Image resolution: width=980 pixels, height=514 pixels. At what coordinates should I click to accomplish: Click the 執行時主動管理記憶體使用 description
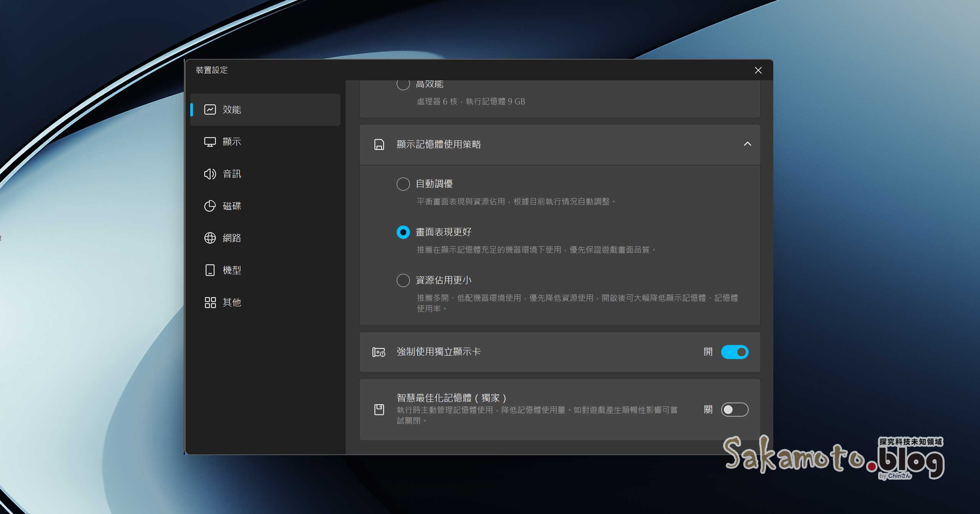537,415
